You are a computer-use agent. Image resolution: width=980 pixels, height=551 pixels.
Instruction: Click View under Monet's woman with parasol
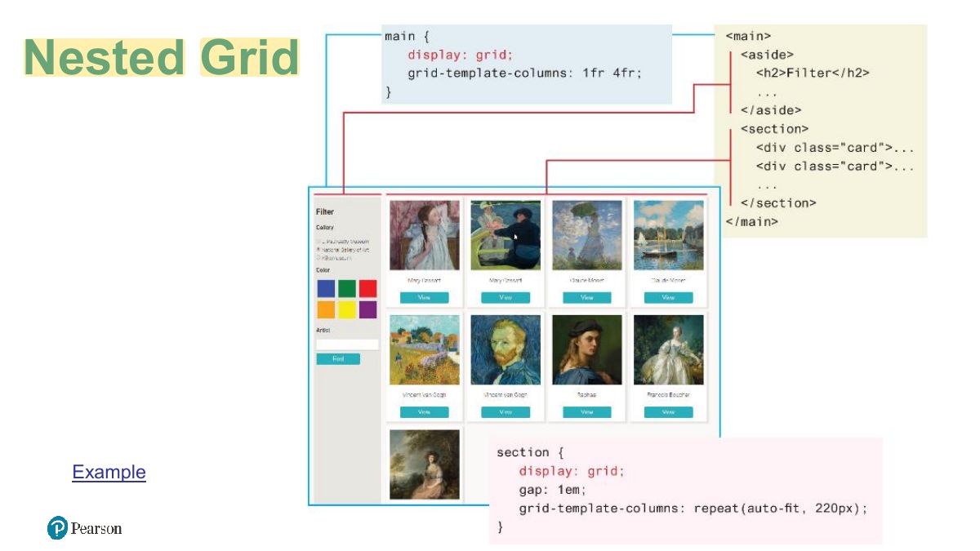(586, 298)
